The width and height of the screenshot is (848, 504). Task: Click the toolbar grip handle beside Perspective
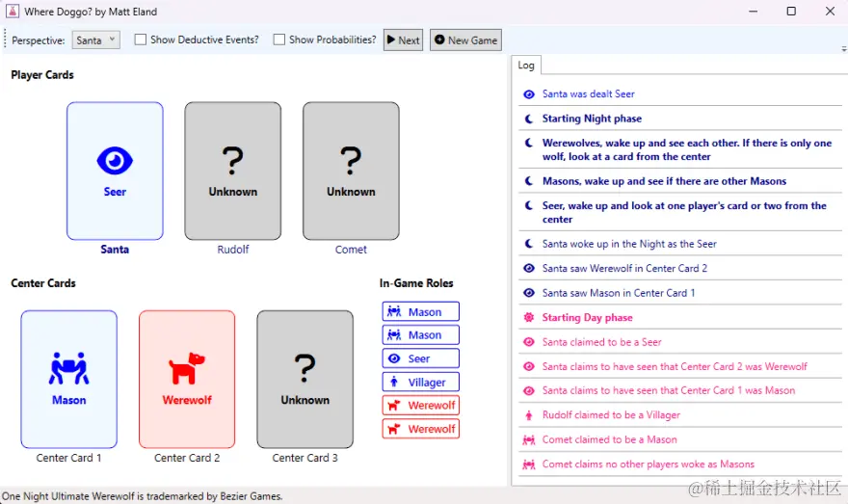(x=6, y=40)
